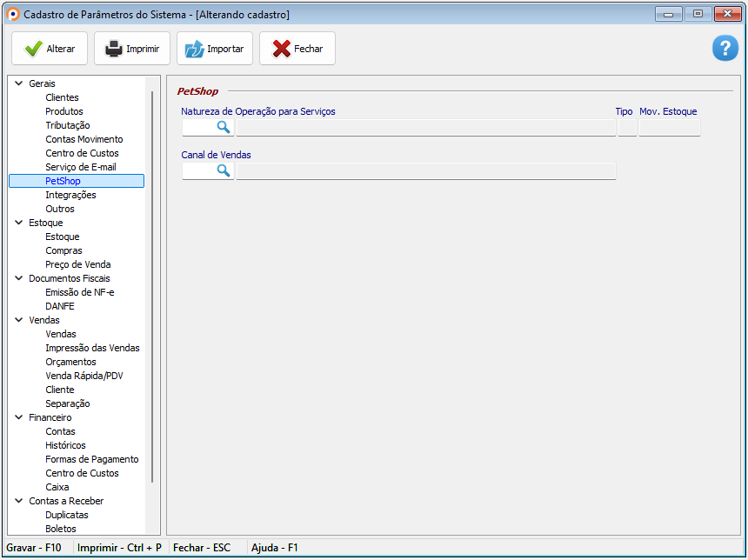Maximize the parameters window
This screenshot has width=748, height=560.
(x=698, y=14)
